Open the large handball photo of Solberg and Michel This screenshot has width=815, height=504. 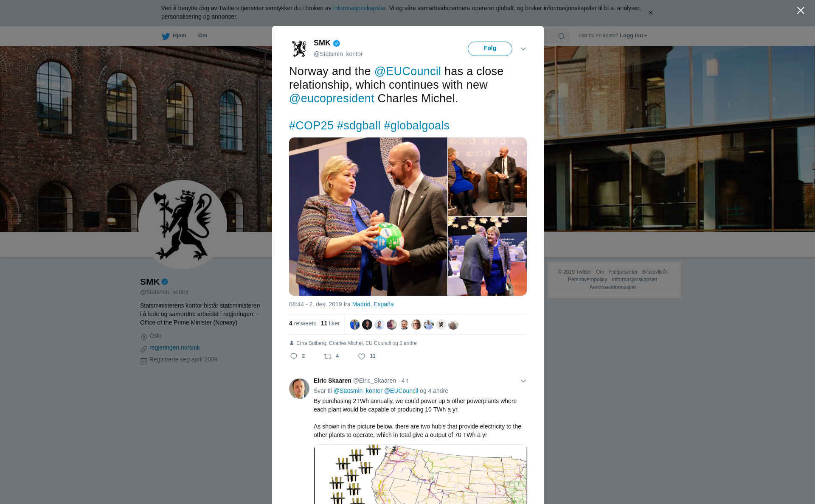pos(368,216)
